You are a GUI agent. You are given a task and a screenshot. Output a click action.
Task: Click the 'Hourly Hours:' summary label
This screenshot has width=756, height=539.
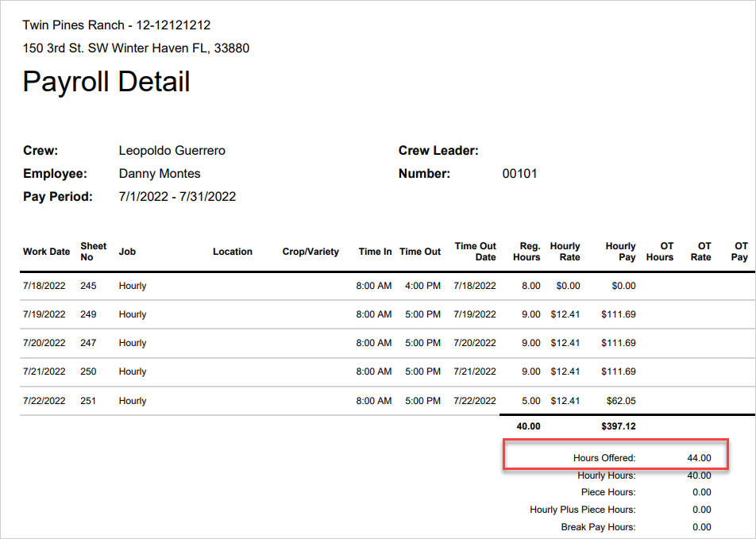click(607, 475)
